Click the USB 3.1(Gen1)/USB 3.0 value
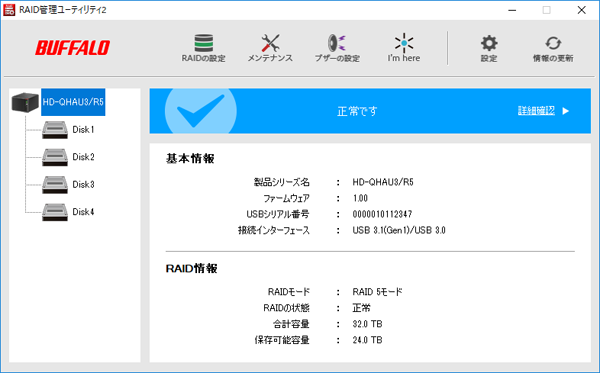Screen dimensions: 600x373 (399, 230)
